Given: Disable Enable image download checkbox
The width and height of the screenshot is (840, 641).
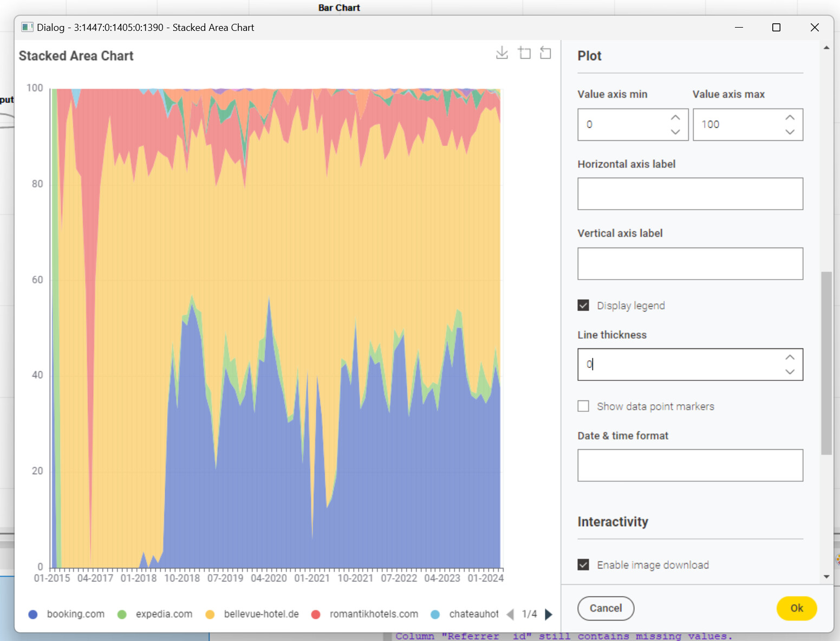Looking at the screenshot, I should 583,565.
